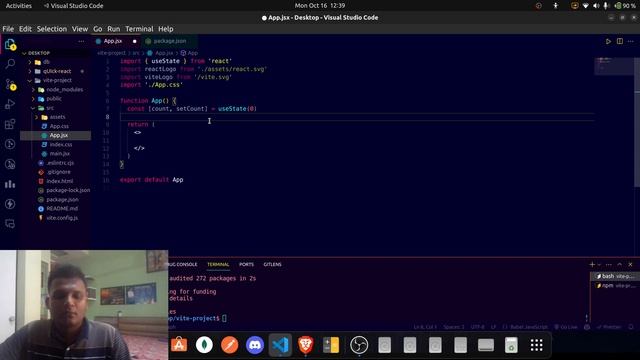Split the editor with the split icon
Viewport: 640px width, 360px height.
point(620,41)
